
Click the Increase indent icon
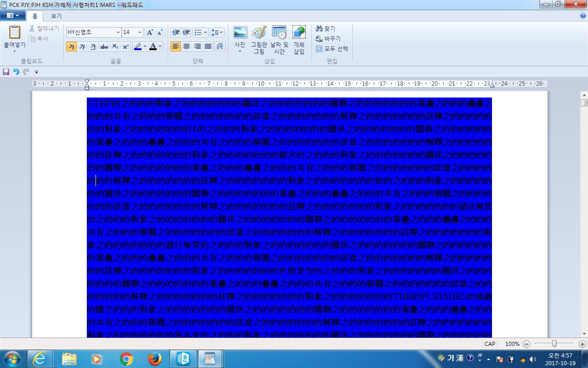coord(186,33)
